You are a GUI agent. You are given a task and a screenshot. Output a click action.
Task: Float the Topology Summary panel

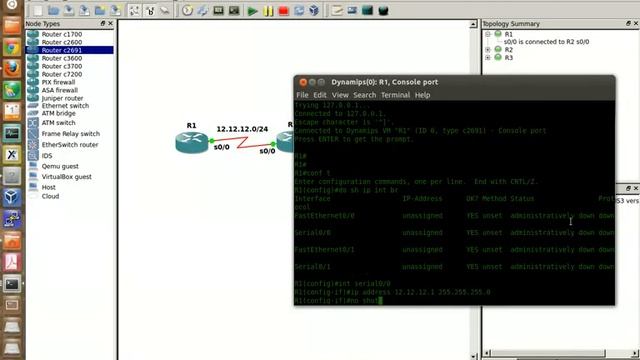click(628, 24)
